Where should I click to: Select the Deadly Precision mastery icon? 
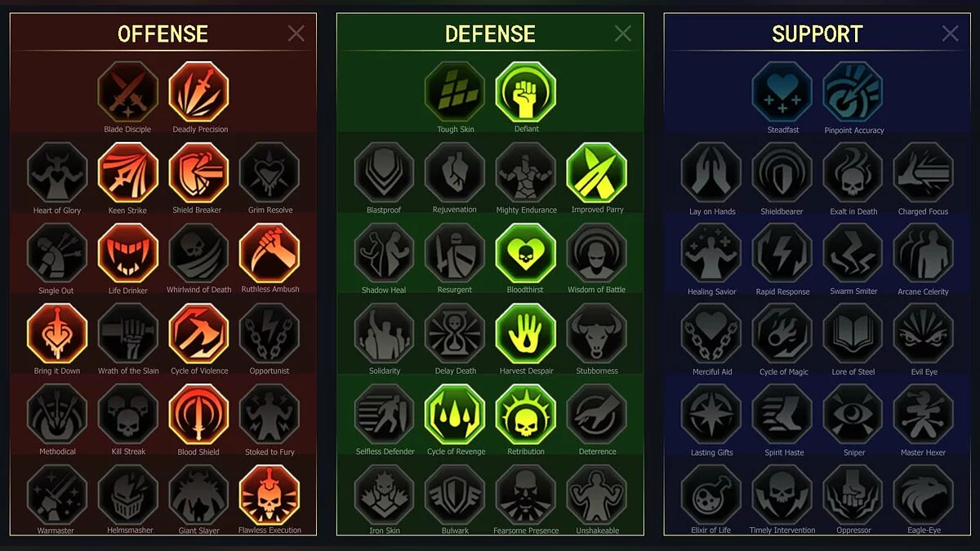[x=199, y=91]
